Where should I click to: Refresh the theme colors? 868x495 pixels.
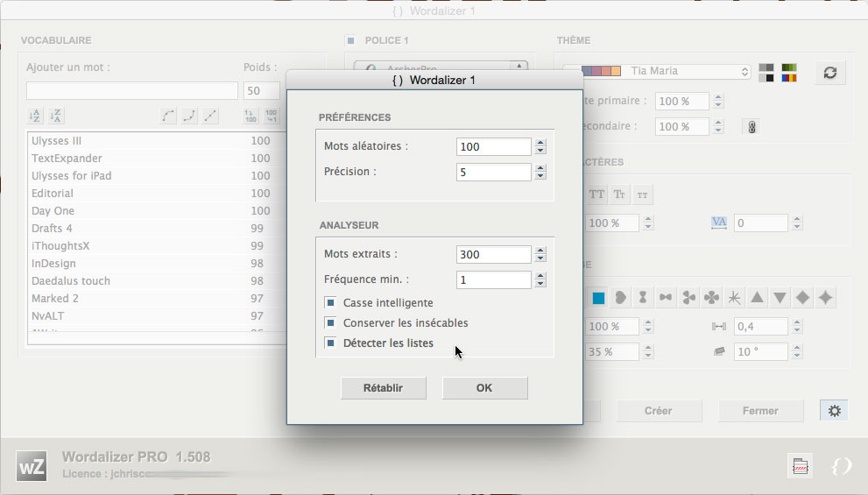coord(829,73)
